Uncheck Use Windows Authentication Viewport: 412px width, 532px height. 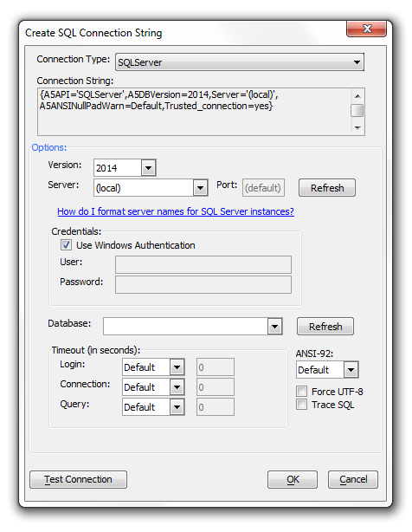[66, 245]
